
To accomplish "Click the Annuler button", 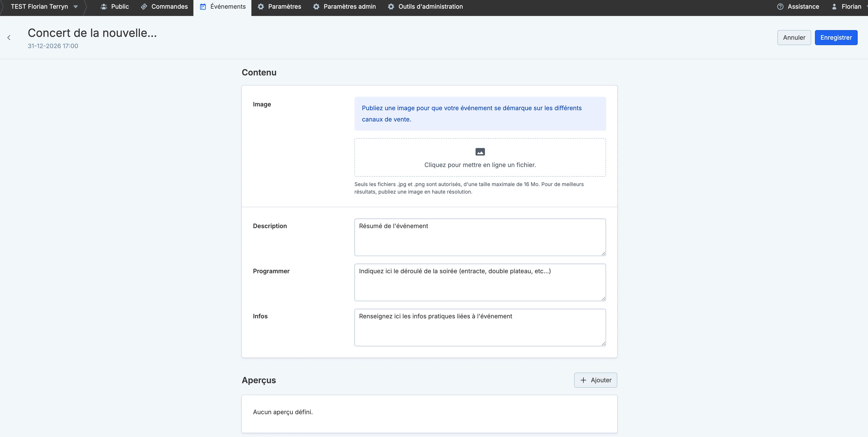I will (794, 37).
